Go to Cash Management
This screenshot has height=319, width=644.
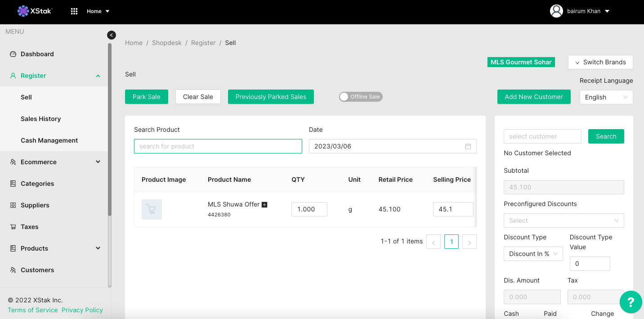(49, 140)
